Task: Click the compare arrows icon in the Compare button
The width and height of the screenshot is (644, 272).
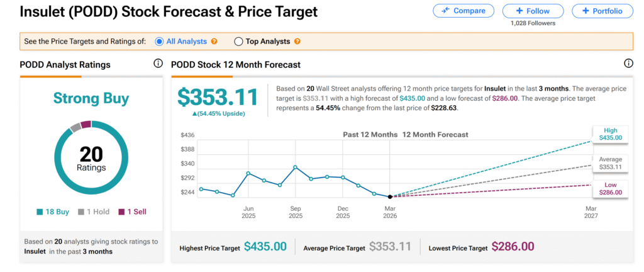Action: pyautogui.click(x=445, y=11)
